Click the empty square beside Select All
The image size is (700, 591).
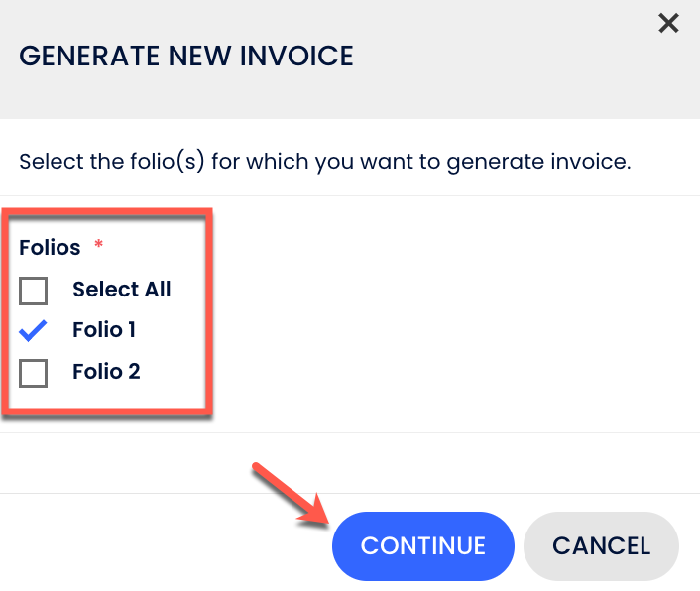(x=34, y=291)
